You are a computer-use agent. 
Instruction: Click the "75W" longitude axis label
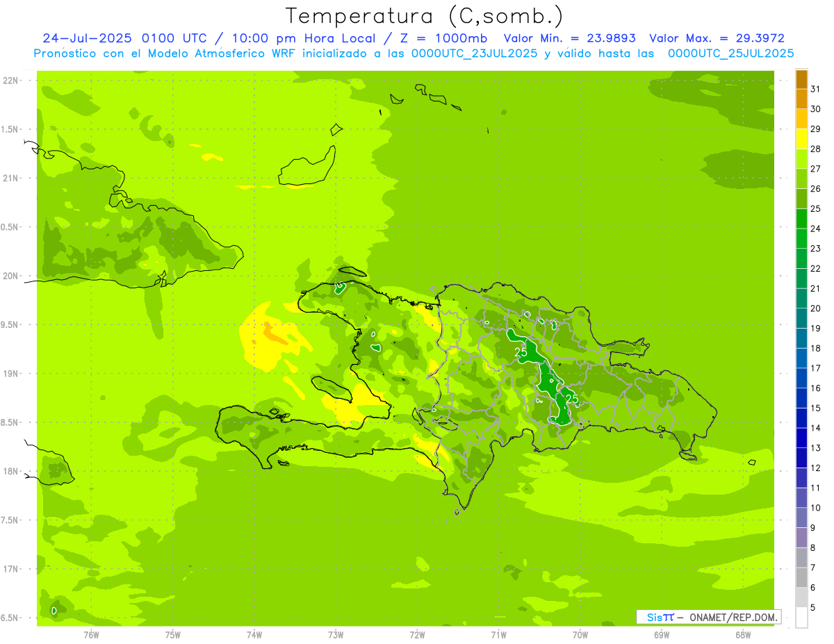173,634
